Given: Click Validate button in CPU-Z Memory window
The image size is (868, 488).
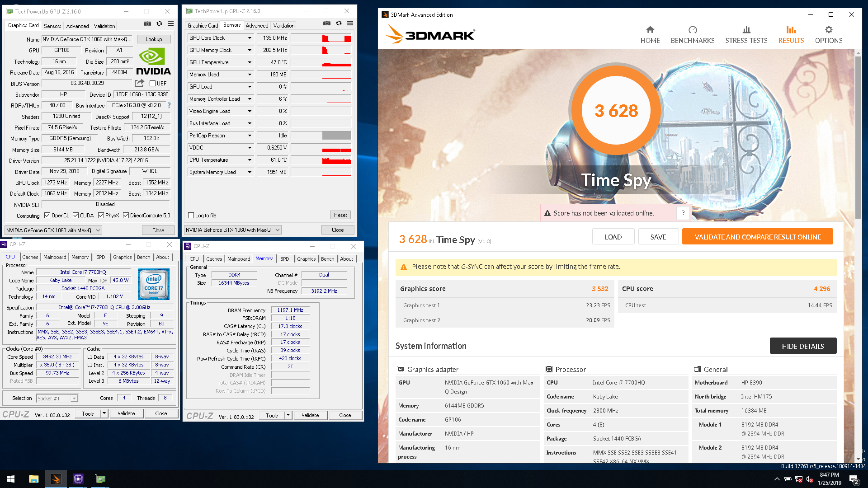Looking at the screenshot, I should (310, 415).
